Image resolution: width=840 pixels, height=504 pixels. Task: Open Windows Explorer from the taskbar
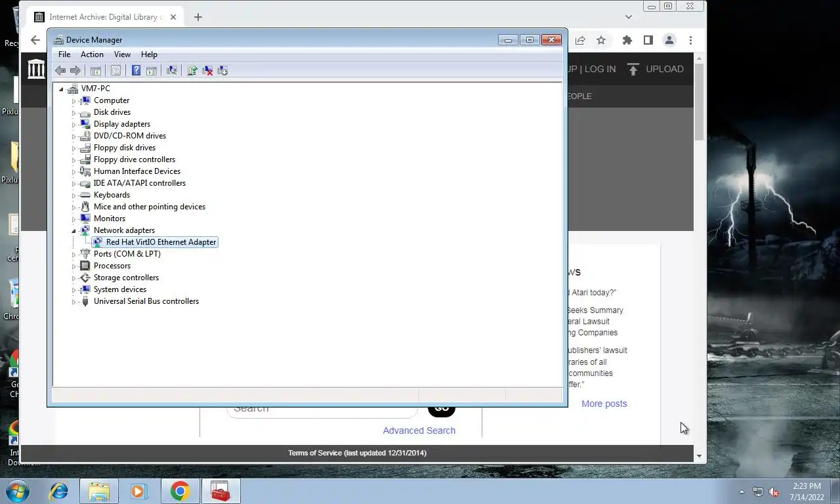pos(99,491)
